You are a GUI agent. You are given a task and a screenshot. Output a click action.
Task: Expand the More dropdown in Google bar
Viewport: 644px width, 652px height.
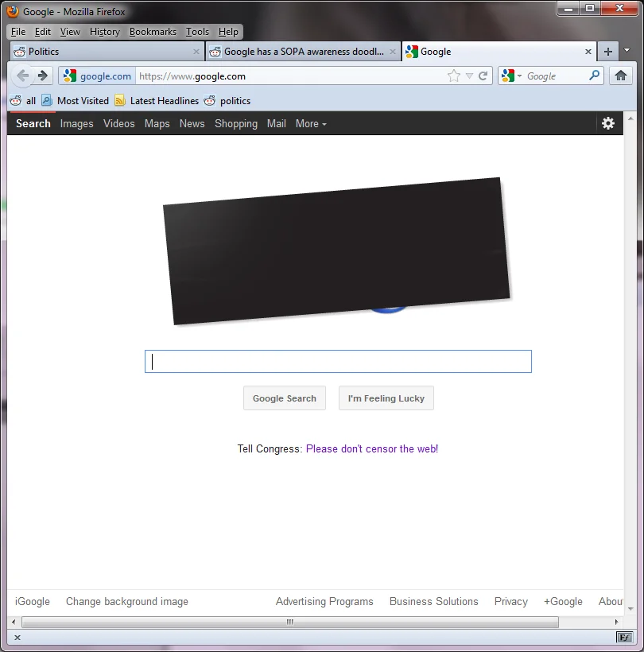[x=311, y=123]
